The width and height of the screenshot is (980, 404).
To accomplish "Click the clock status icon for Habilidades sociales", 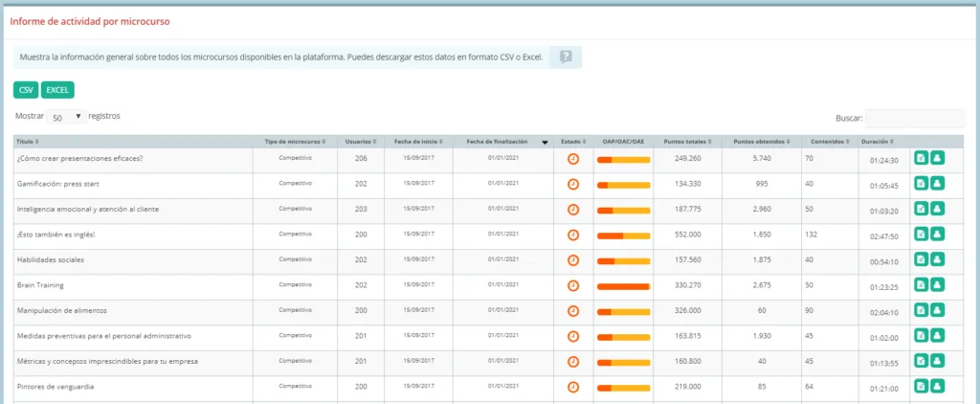I will (x=573, y=260).
